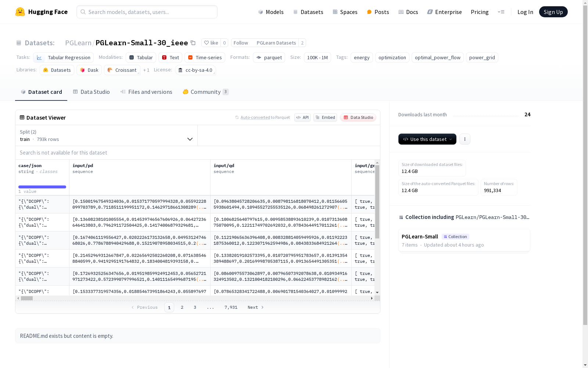Choose the parquet format tag
The height and width of the screenshot is (368, 588).
pyautogui.click(x=269, y=57)
